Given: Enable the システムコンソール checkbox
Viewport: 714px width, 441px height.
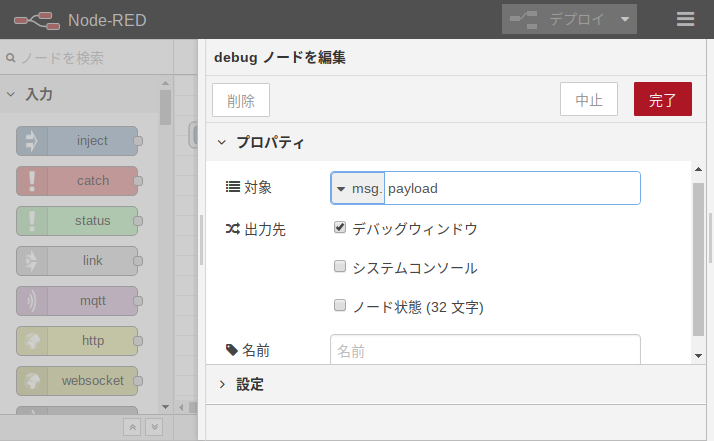Looking at the screenshot, I should click(x=340, y=267).
